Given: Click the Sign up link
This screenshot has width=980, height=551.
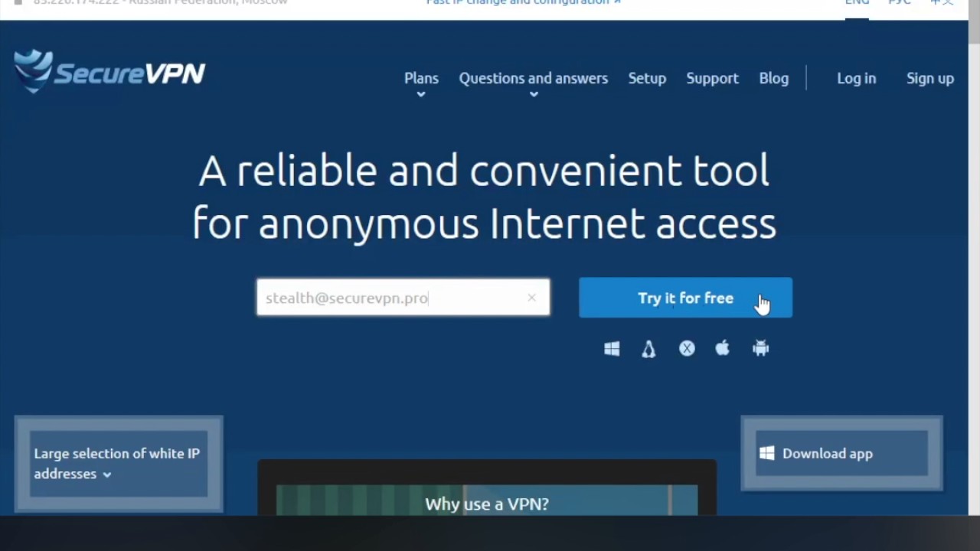Looking at the screenshot, I should pyautogui.click(x=930, y=78).
